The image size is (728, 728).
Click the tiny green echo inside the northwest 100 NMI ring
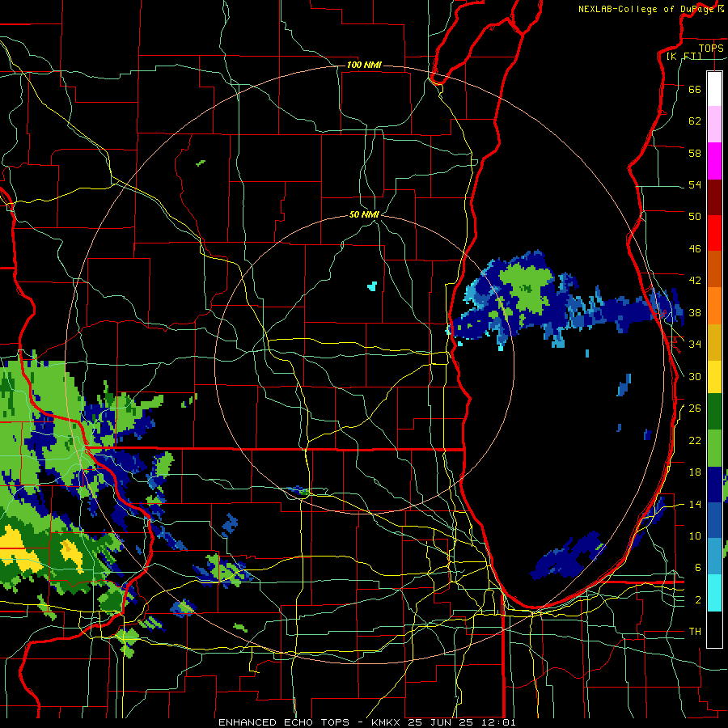(x=201, y=163)
